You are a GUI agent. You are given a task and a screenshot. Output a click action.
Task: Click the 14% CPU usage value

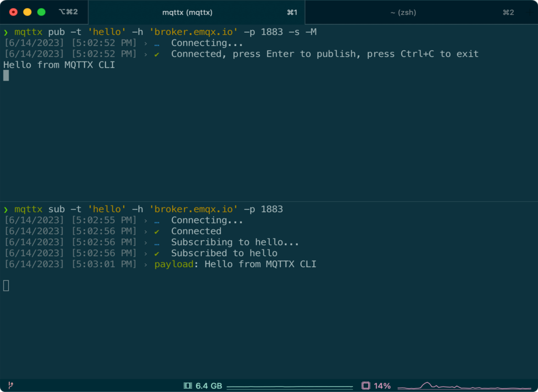382,386
